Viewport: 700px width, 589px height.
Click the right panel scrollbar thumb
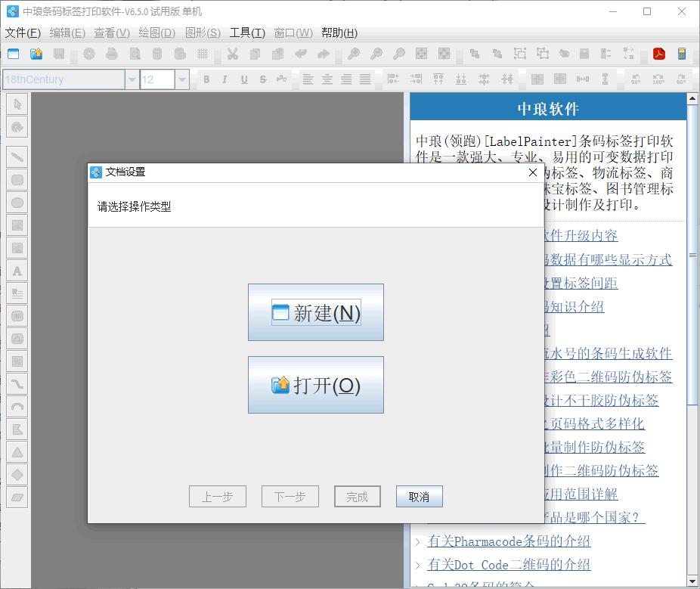[693, 255]
